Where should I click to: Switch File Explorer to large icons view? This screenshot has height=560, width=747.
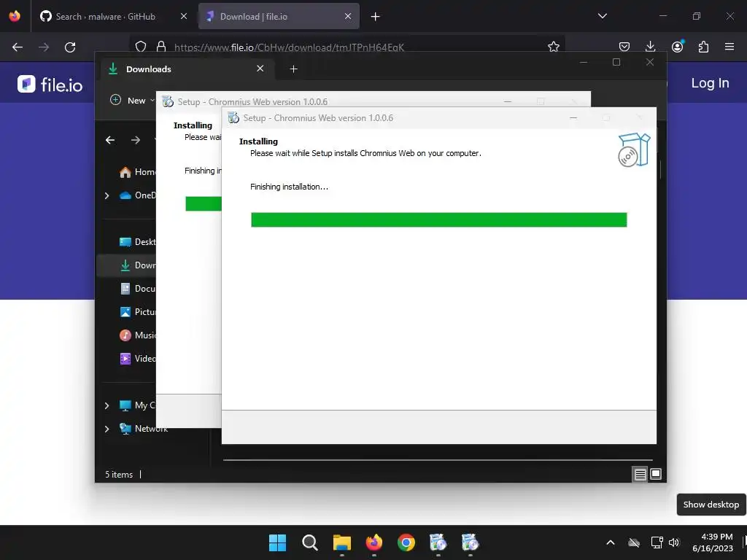pyautogui.click(x=656, y=474)
